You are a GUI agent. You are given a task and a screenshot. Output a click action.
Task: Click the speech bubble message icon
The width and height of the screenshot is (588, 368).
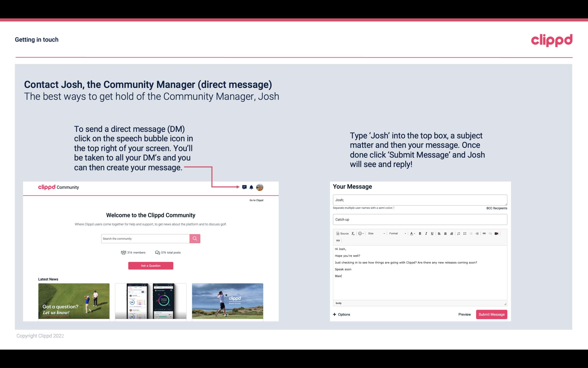245,187
